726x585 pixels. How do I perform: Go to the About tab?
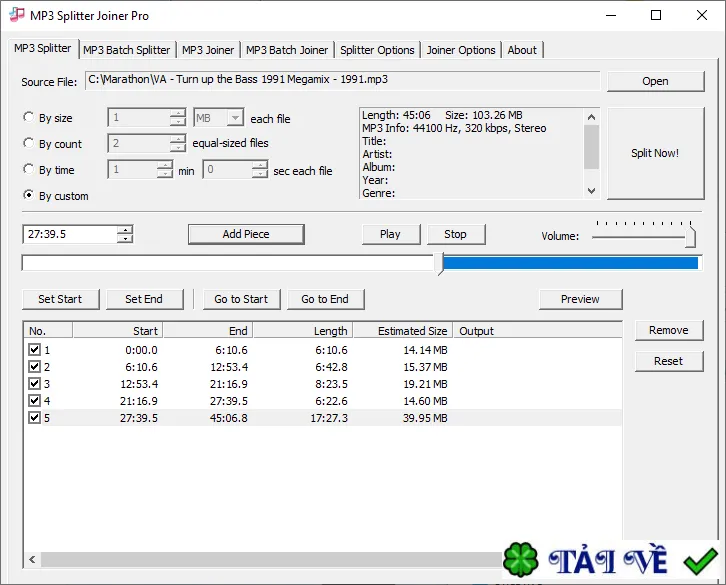pos(522,50)
